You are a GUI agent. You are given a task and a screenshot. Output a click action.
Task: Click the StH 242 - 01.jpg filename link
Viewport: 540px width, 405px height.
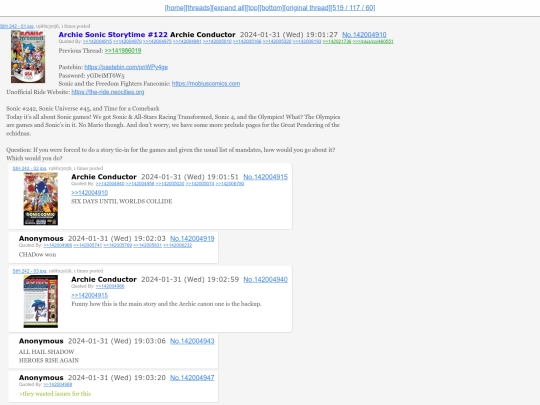(x=17, y=26)
